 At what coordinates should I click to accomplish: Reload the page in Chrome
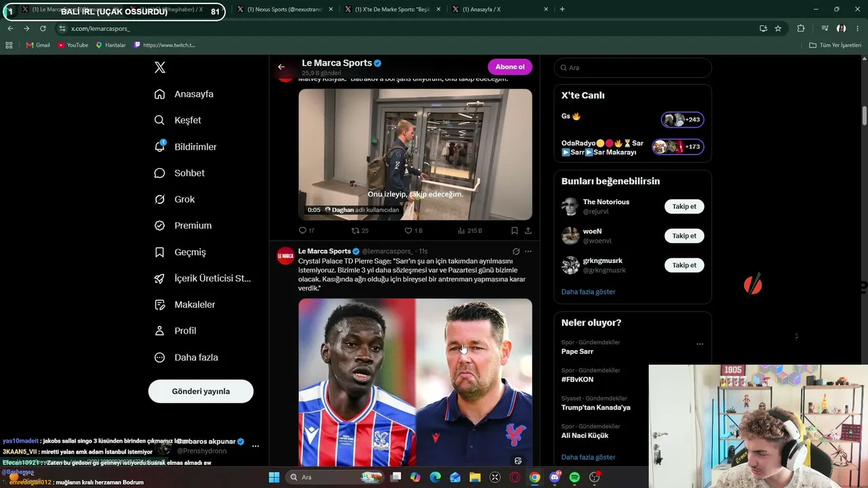tap(43, 28)
